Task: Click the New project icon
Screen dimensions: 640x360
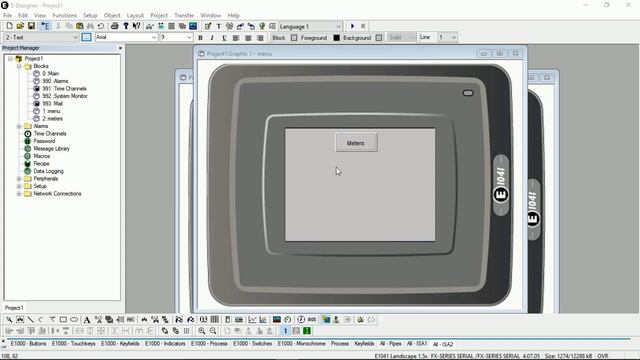Action: 9,26
